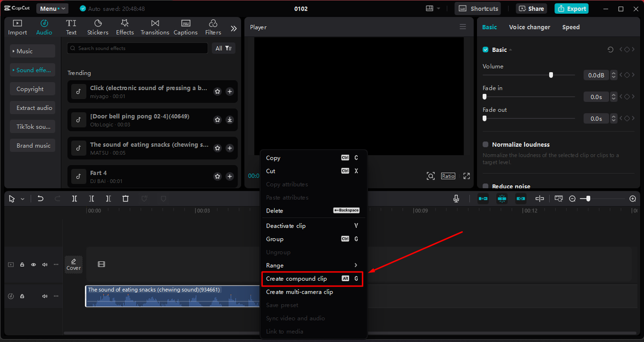This screenshot has width=644, height=342.
Task: Adjust the Fade in value stepper
Action: (613, 97)
